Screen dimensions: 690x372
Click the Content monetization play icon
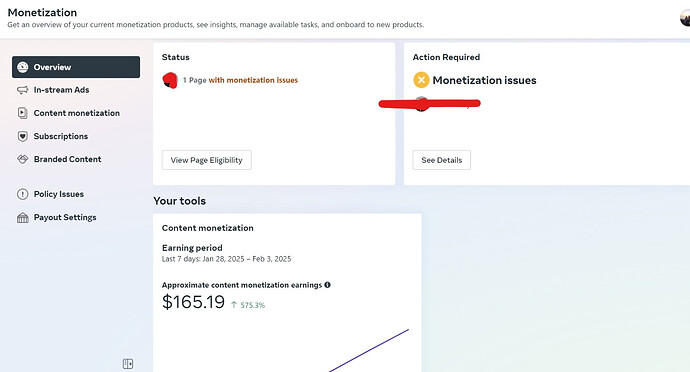(22, 113)
